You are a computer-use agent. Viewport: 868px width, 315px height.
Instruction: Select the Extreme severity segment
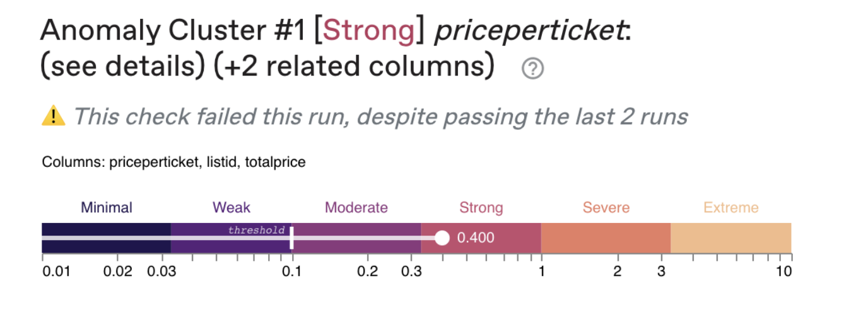point(730,238)
